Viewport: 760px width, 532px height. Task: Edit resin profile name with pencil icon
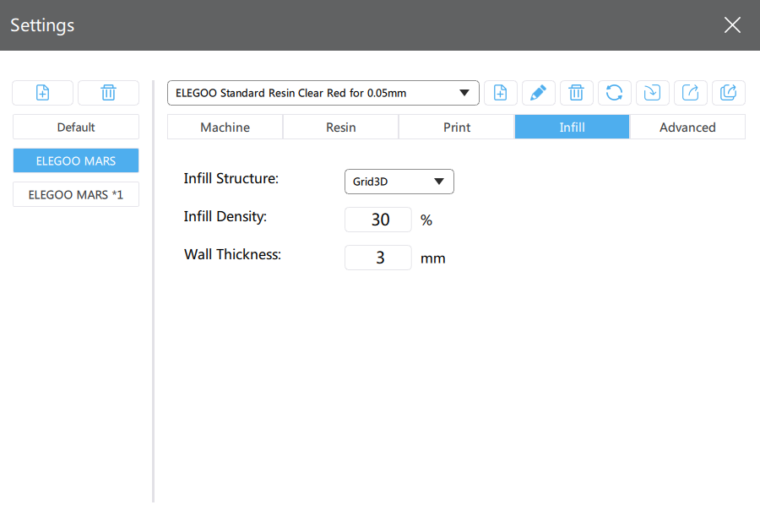pyautogui.click(x=538, y=93)
